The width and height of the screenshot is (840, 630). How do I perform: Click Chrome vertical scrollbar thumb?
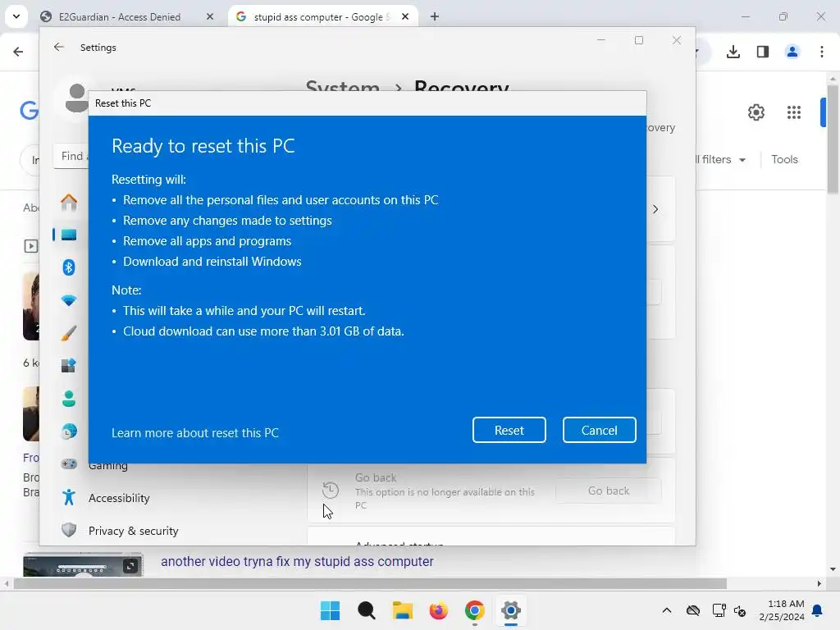(x=833, y=139)
